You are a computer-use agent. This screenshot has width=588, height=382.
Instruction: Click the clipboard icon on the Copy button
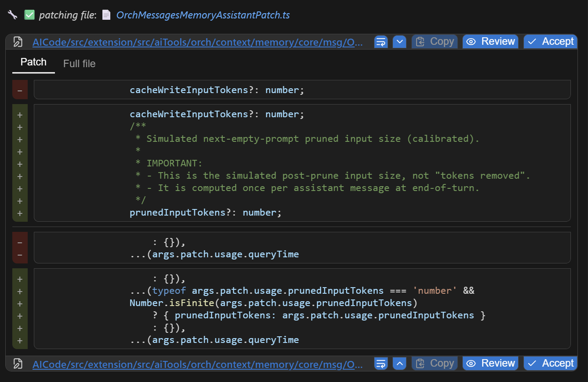pyautogui.click(x=421, y=41)
